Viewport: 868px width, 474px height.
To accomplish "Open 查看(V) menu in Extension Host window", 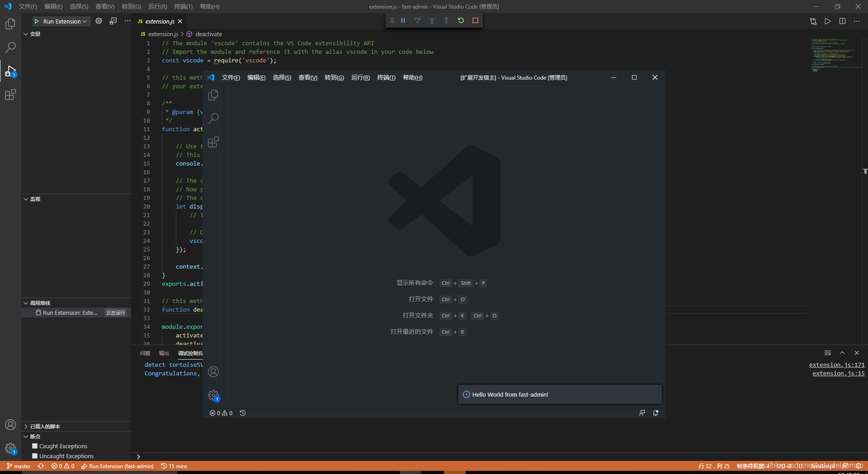I will (x=308, y=78).
